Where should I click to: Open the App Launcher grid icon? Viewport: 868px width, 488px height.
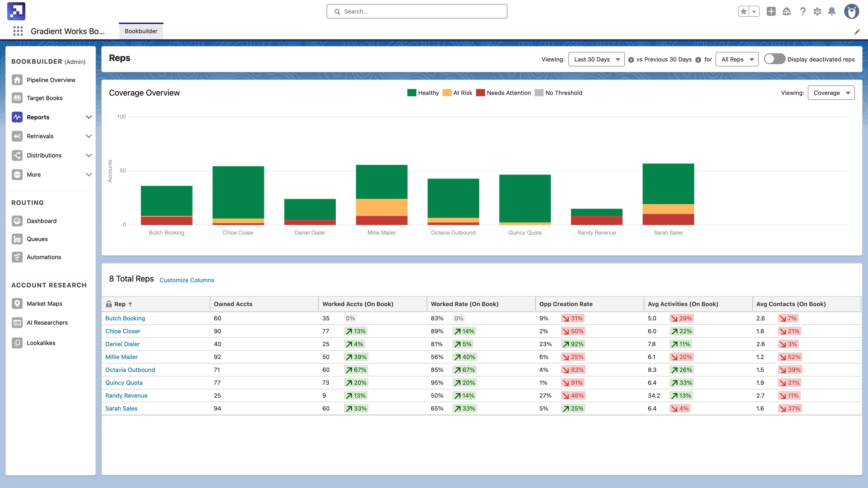(18, 31)
